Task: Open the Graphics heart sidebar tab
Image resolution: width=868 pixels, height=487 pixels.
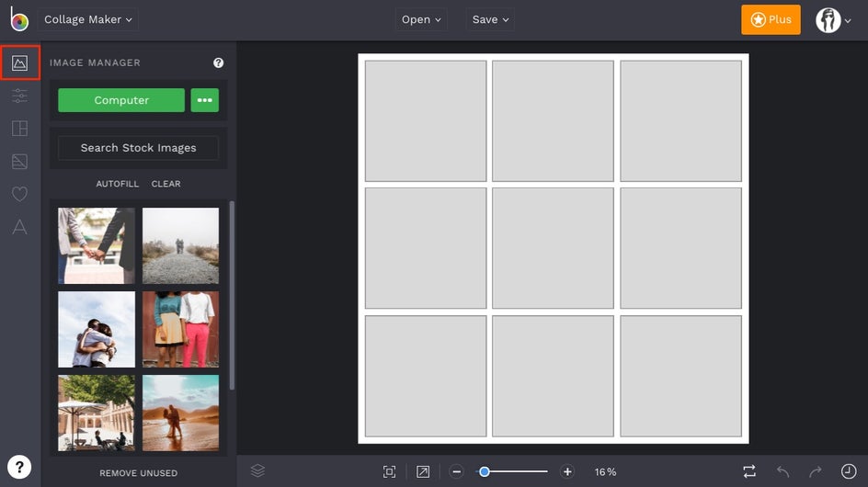Action: [20, 194]
